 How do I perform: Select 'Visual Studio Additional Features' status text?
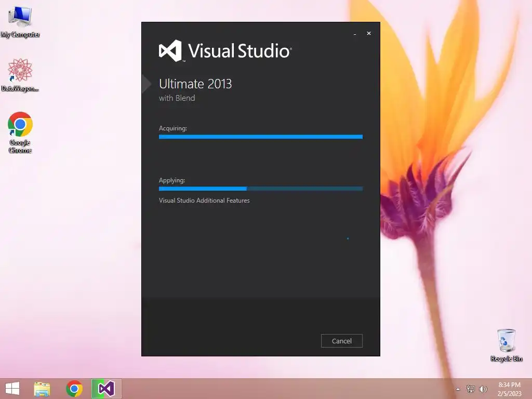(204, 201)
